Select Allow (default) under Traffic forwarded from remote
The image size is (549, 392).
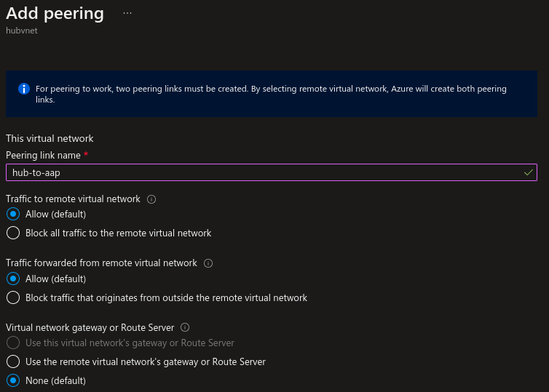pyautogui.click(x=12, y=279)
